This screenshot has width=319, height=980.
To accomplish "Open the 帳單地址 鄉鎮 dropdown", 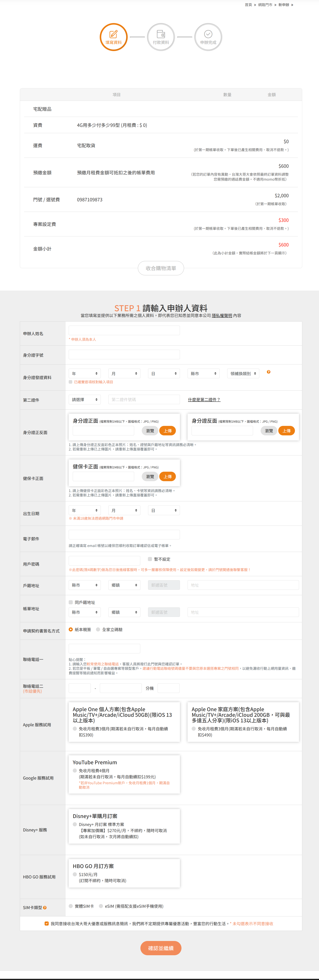I will click(x=124, y=612).
